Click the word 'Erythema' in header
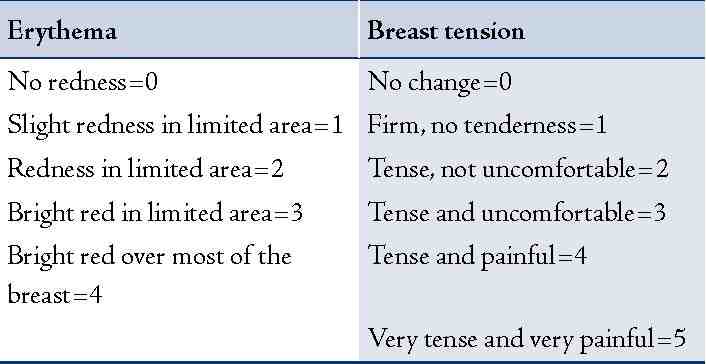This screenshot has width=706, height=364. 62,32
